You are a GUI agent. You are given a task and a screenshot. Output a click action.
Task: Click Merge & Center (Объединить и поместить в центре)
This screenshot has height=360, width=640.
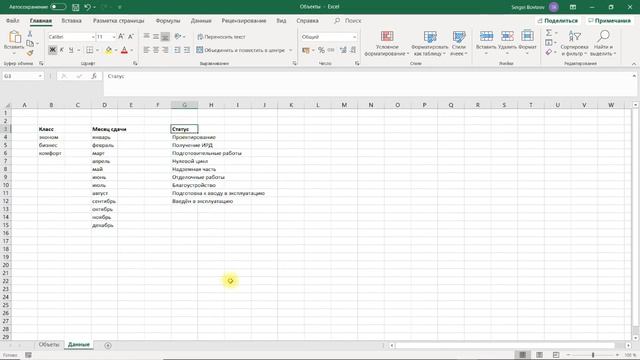[241, 50]
